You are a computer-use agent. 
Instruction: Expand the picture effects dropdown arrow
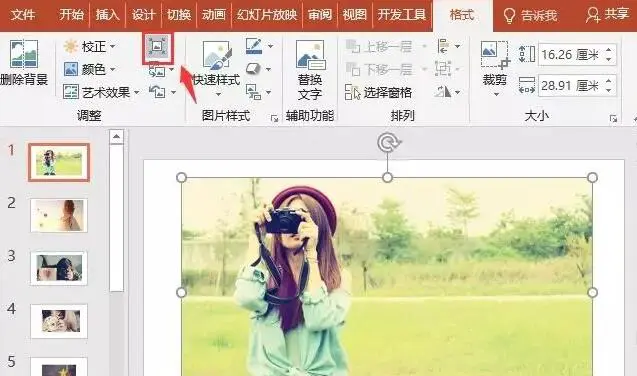tap(268, 69)
